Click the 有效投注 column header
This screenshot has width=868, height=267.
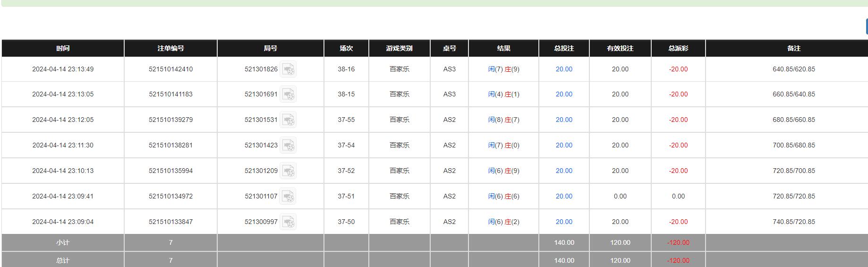coord(620,48)
